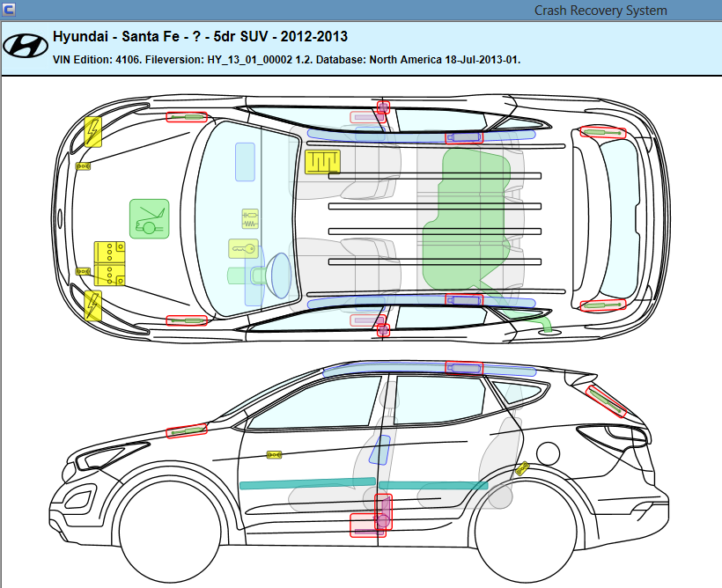Viewport: 722px width, 588px height.
Task: Click the steering wheel driver airbag
Action: [x=280, y=275]
